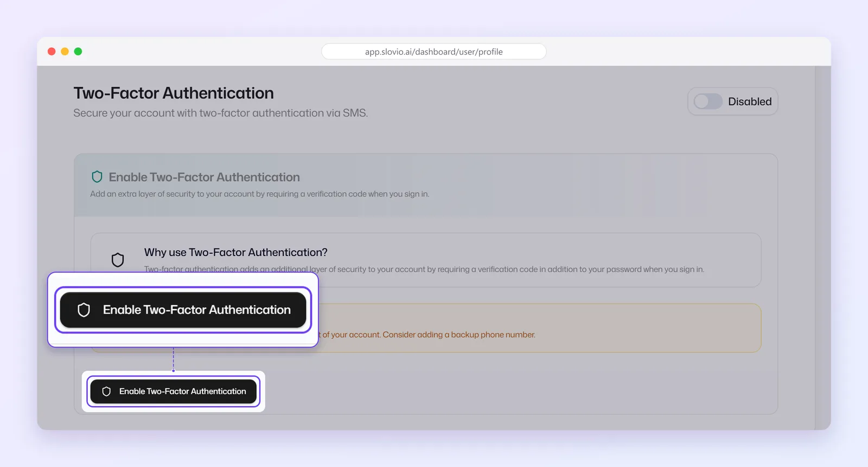This screenshot has width=868, height=467.
Task: Click the "Two-factor authentication adds an additional layer" paragraph
Action: coord(424,270)
